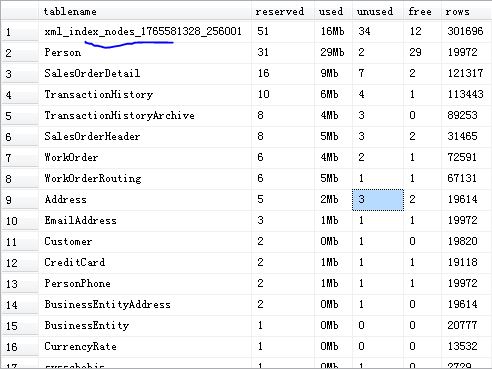Click rows value 121317
The height and width of the screenshot is (370, 492).
click(466, 74)
